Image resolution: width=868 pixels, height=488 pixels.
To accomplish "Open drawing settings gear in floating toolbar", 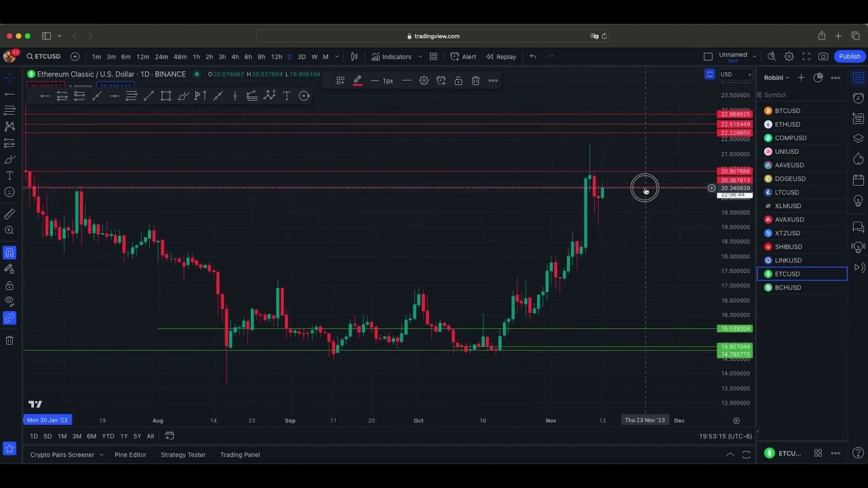I will click(x=424, y=81).
